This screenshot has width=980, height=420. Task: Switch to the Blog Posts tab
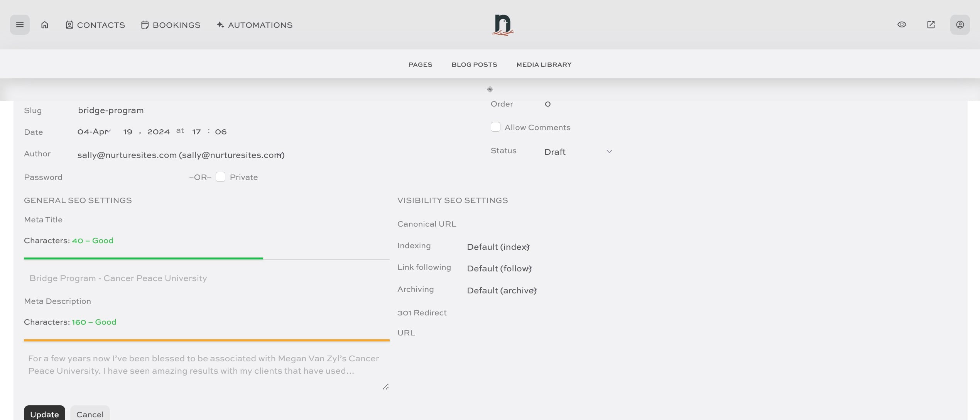click(x=474, y=64)
